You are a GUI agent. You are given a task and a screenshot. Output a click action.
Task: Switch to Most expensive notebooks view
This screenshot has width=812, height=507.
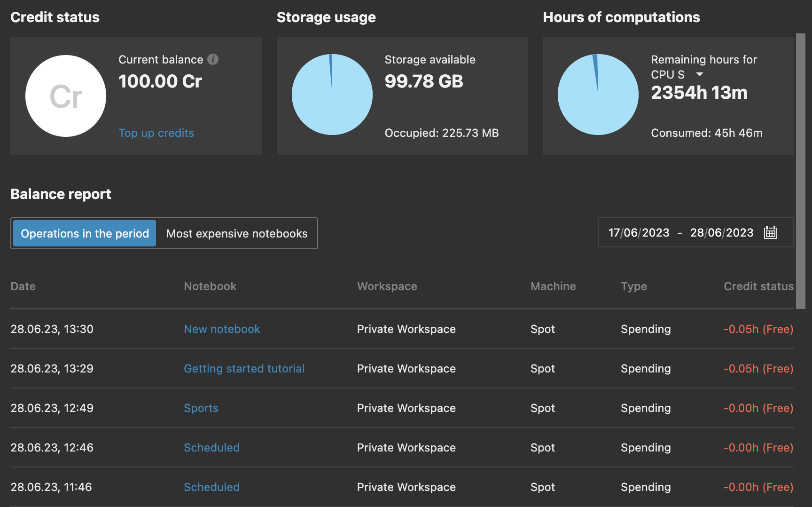point(236,233)
